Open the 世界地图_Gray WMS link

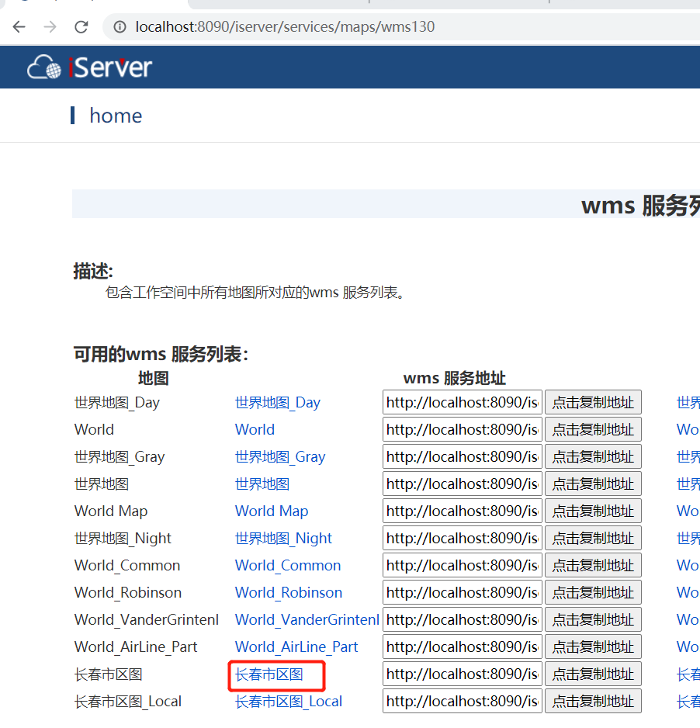click(280, 457)
